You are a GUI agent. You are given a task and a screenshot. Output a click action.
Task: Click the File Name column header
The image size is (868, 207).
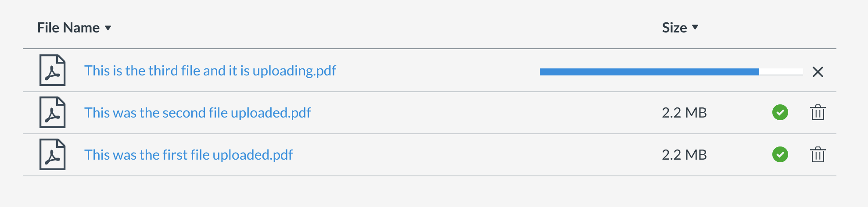click(68, 28)
